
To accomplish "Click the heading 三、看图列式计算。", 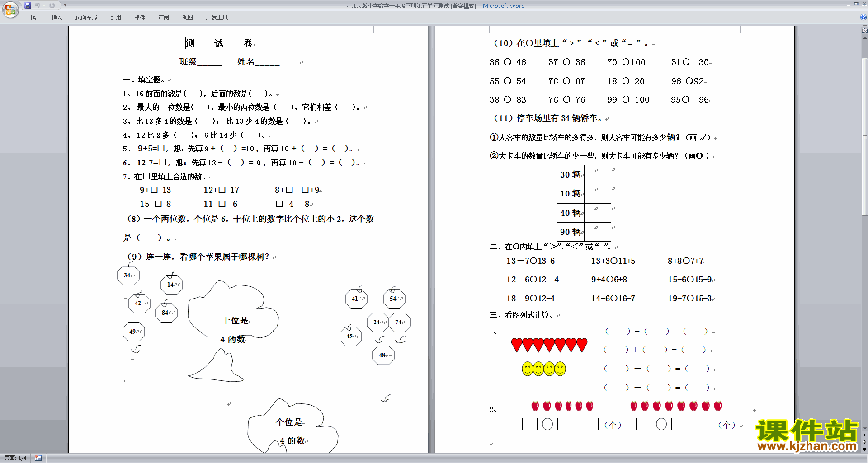I will click(x=522, y=315).
